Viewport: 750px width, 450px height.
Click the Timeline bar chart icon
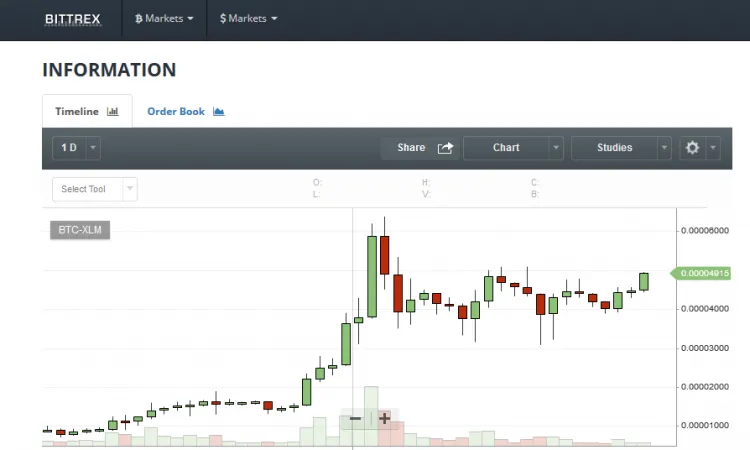[x=113, y=111]
